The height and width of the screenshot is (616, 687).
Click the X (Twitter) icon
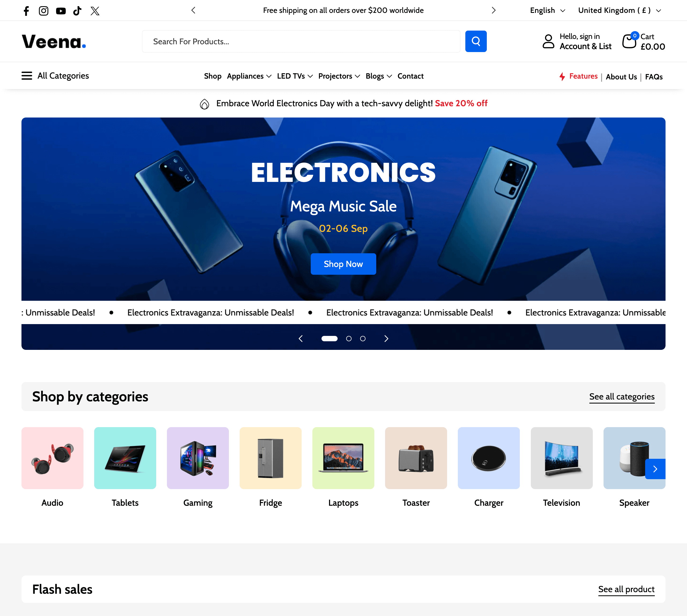pyautogui.click(x=95, y=11)
